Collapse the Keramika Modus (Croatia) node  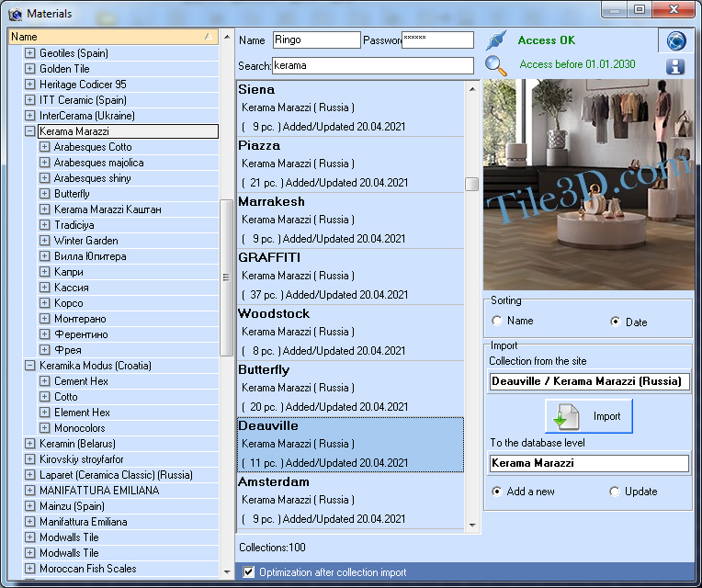point(30,366)
